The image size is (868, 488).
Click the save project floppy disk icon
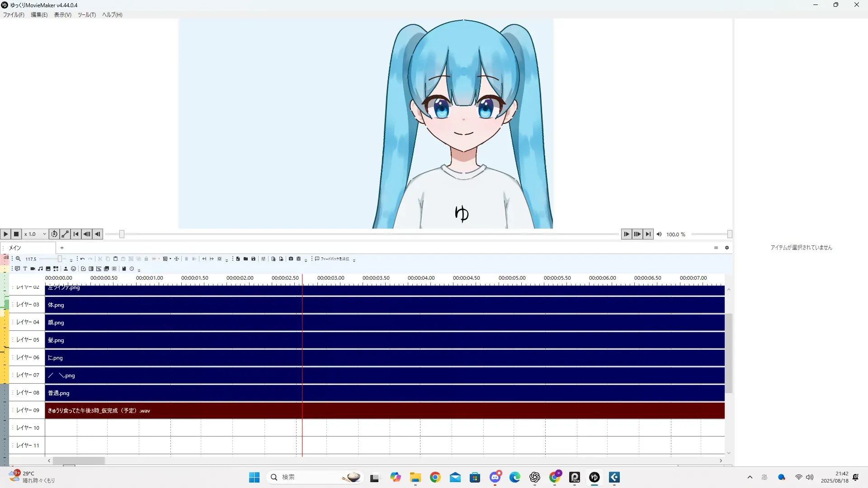tap(253, 259)
